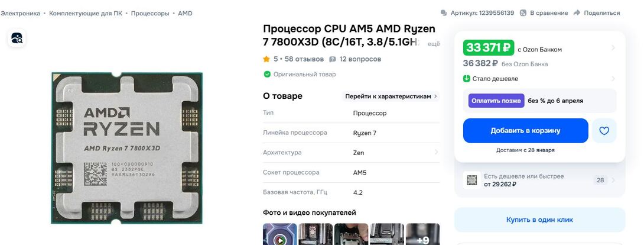Expand the Ozon Банк price chevron

pos(613,48)
